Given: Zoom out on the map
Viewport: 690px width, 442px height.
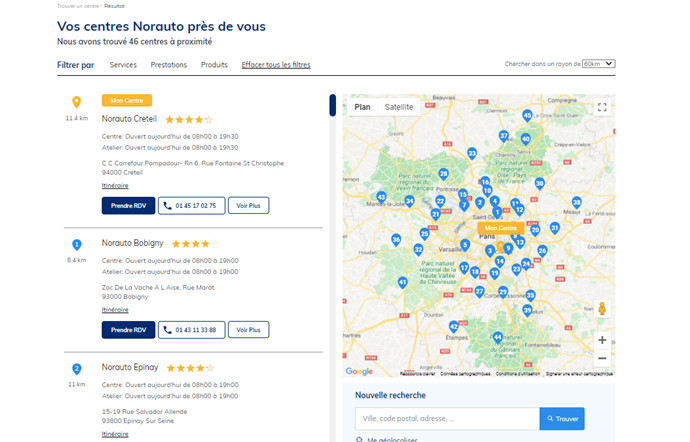Looking at the screenshot, I should coord(602,358).
